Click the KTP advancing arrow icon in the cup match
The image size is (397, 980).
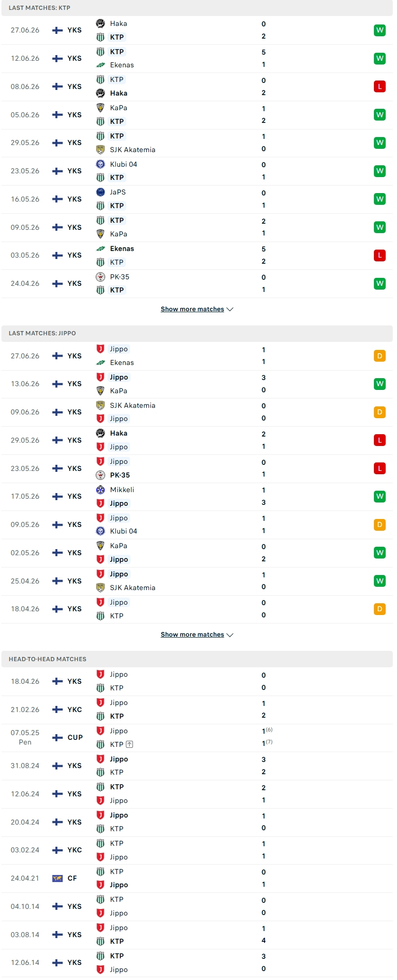click(x=130, y=745)
